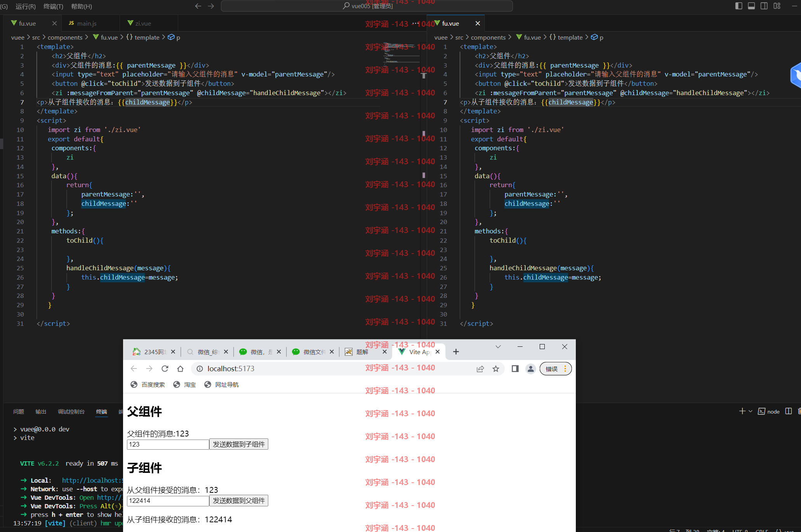Viewport: 801px width, 532px height.
Task: Open customize layout icon
Action: pos(777,6)
